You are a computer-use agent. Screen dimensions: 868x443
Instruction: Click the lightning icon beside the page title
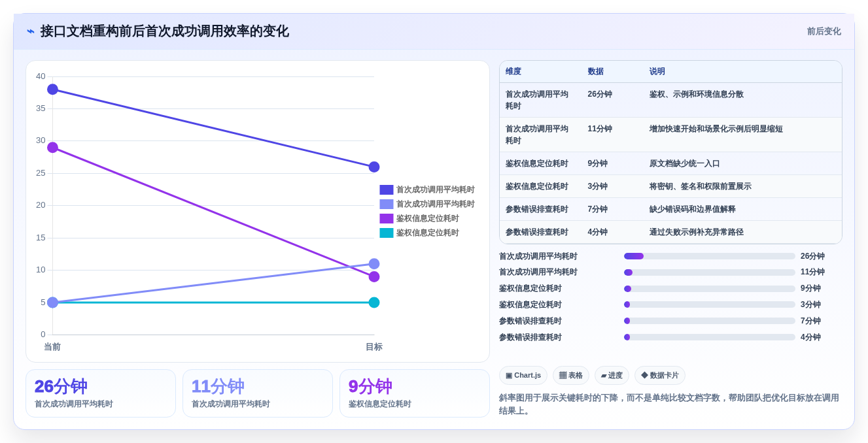[x=31, y=31]
